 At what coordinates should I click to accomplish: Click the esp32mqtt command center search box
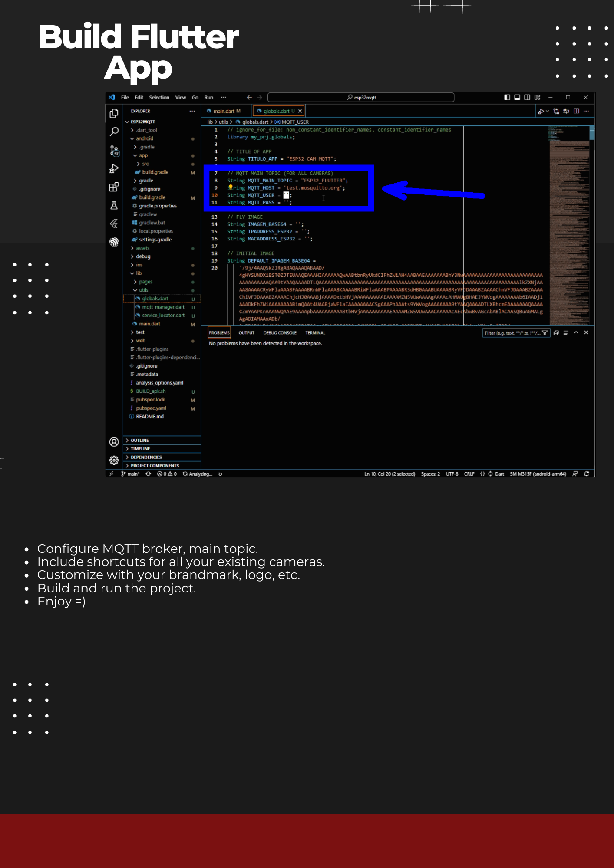(361, 98)
